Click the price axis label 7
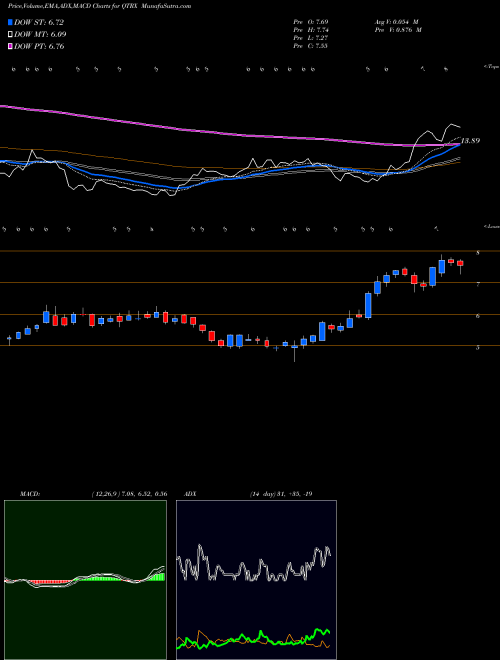The height and width of the screenshot is (660, 500). point(478,285)
